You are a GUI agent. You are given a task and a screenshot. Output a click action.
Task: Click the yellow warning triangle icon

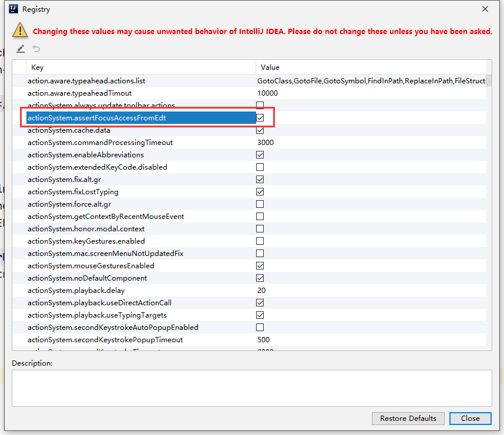20,30
